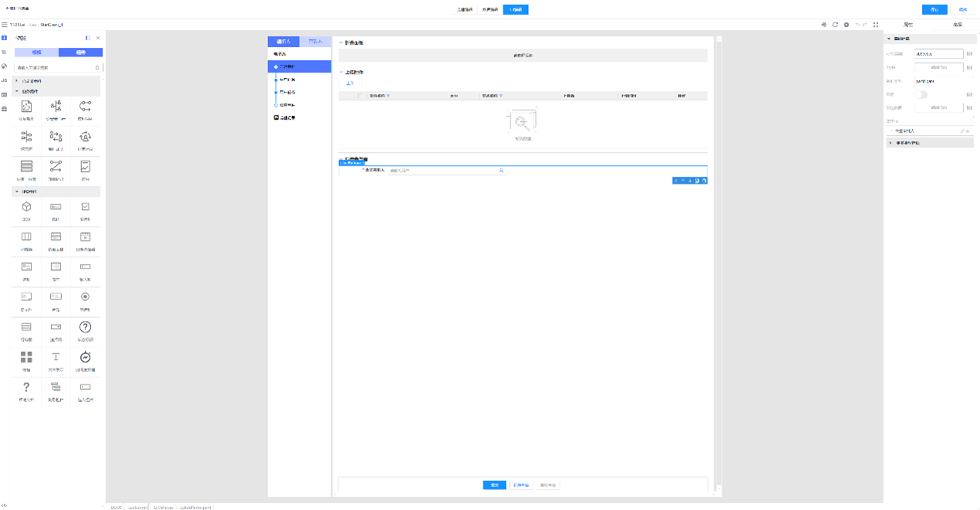
Task: Open the advanced tab in the right panel
Action: point(957,25)
